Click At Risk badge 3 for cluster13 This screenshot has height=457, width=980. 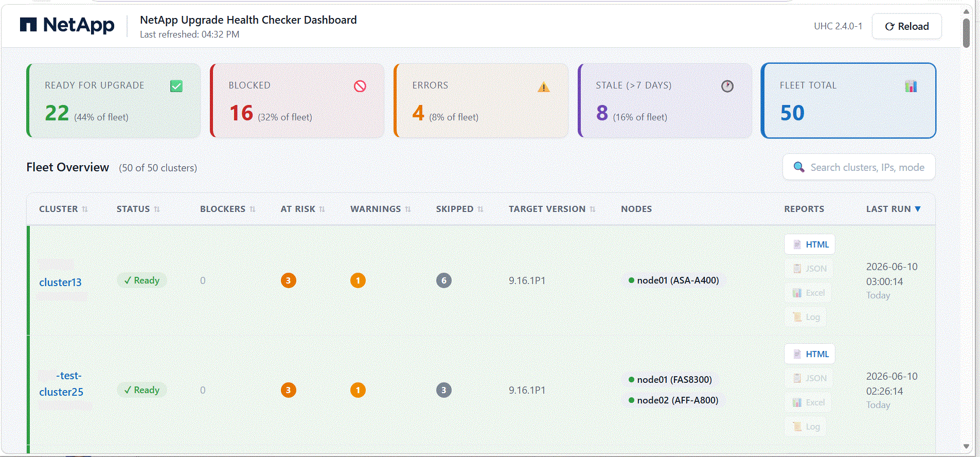(288, 280)
